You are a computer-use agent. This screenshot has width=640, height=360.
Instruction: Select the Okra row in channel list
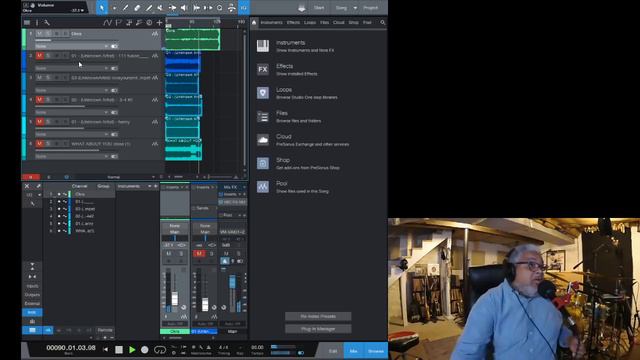coord(80,194)
